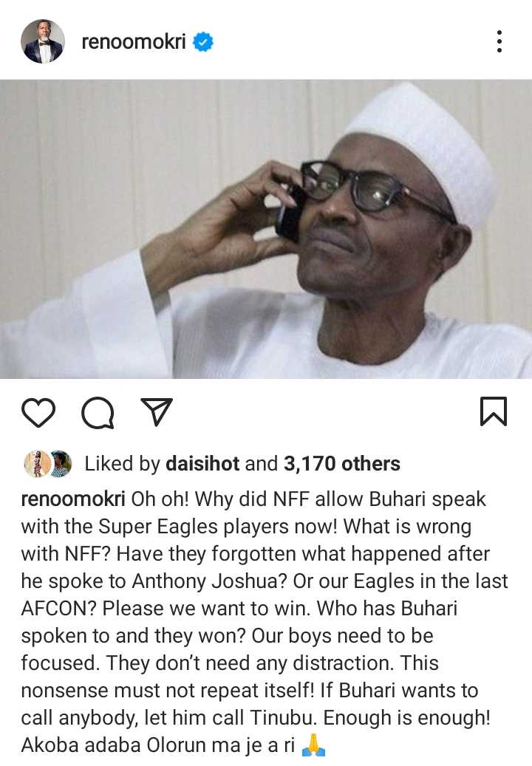This screenshot has width=532, height=766.
Task: Visit the renoomokri username in the post header
Action: pyautogui.click(x=133, y=42)
